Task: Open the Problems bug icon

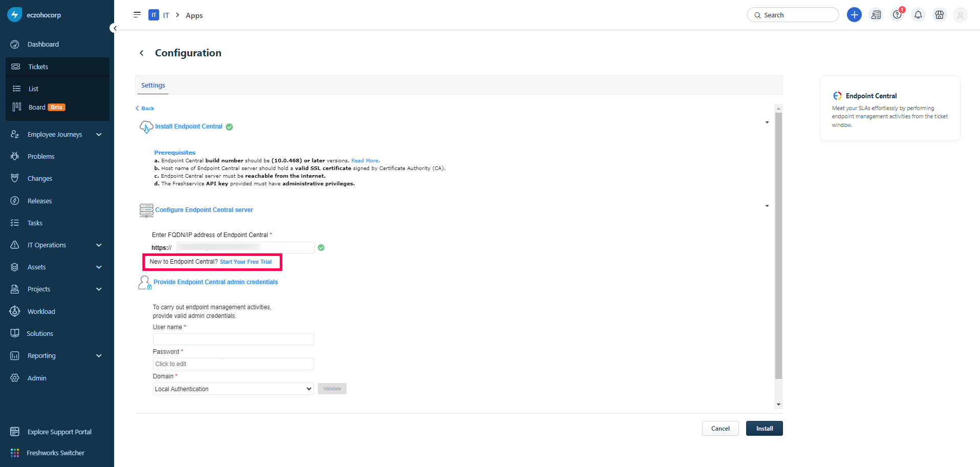Action: [x=15, y=156]
